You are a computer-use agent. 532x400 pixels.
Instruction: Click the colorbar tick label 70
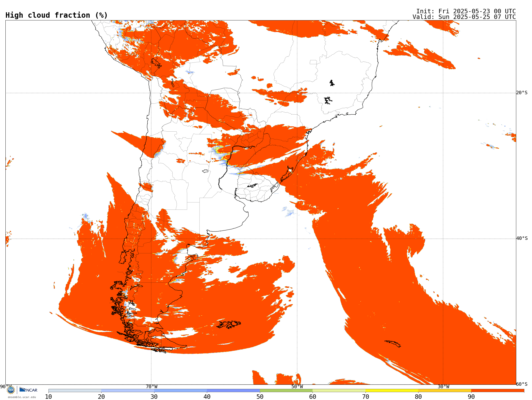coord(366,397)
